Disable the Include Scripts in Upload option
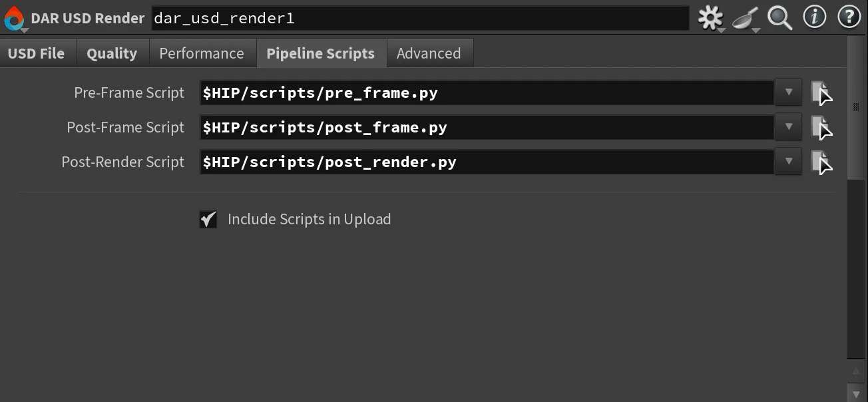 tap(208, 219)
